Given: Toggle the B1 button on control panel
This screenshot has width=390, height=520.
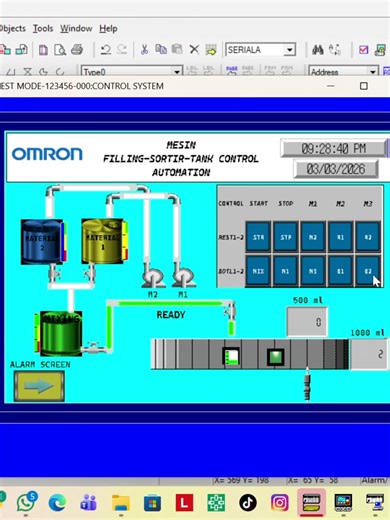Looking at the screenshot, I should (x=340, y=271).
